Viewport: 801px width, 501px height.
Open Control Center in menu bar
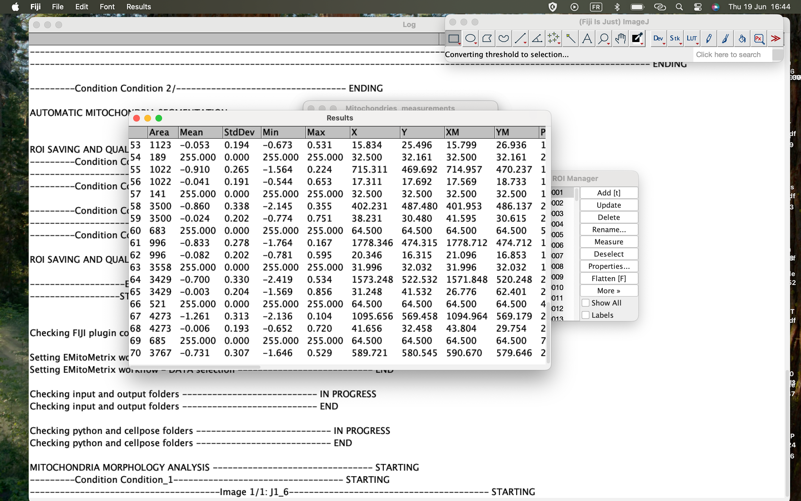697,7
